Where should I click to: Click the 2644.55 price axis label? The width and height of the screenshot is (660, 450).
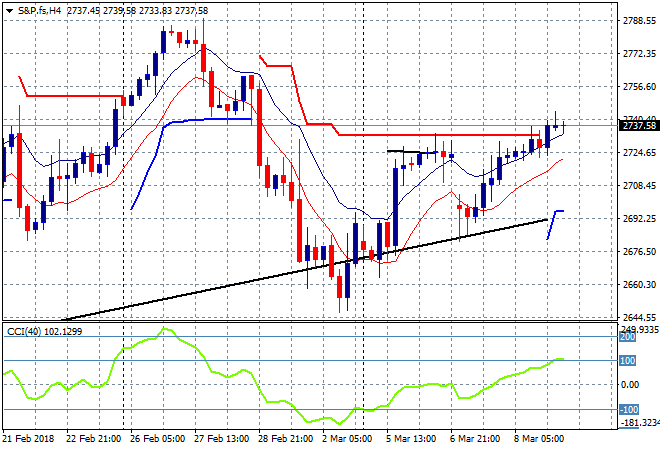click(x=639, y=317)
